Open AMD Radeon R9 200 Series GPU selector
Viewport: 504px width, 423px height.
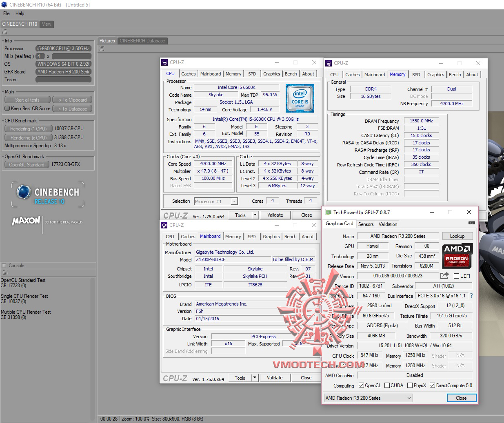point(368,398)
